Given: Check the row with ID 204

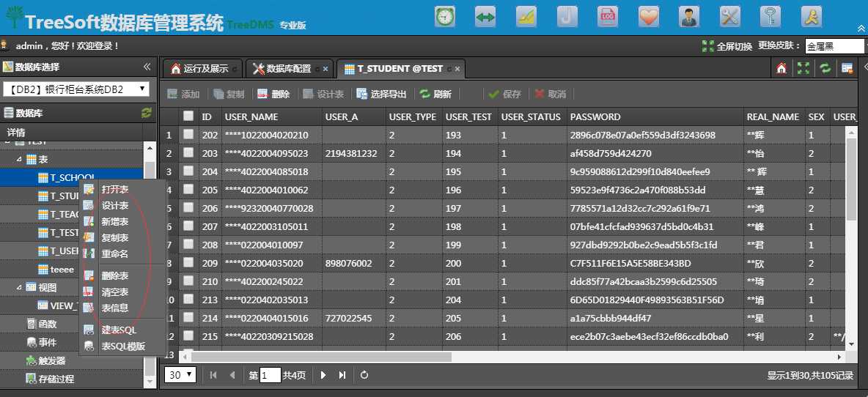Looking at the screenshot, I should point(188,171).
